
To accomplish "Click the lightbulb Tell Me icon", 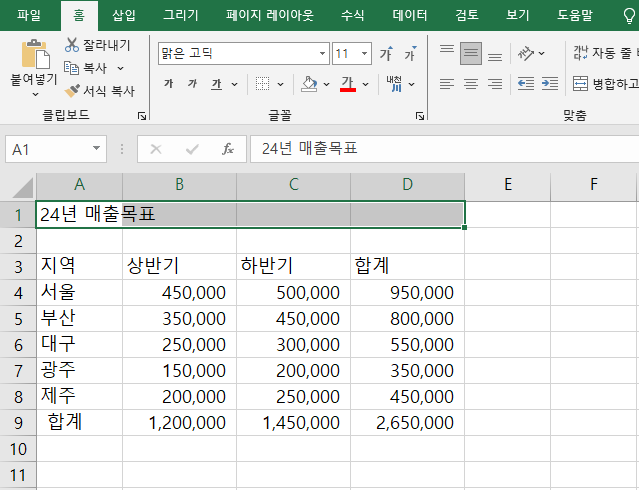I will (x=629, y=15).
